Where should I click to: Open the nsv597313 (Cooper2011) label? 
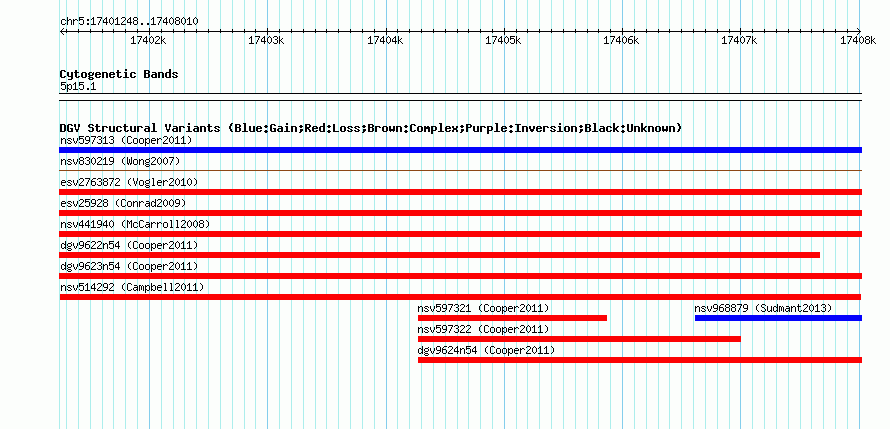click(126, 140)
